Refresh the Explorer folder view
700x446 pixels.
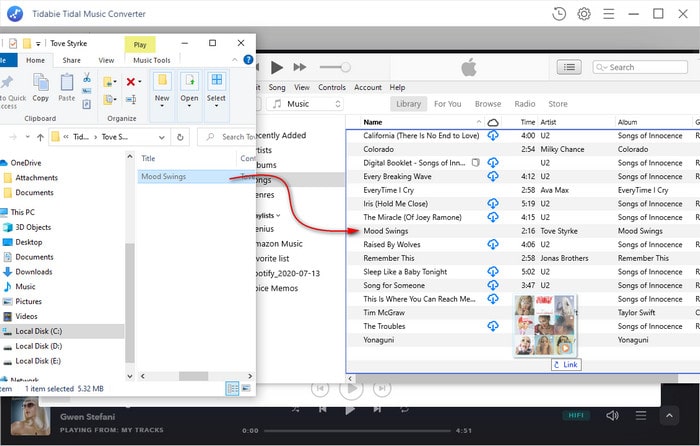180,137
